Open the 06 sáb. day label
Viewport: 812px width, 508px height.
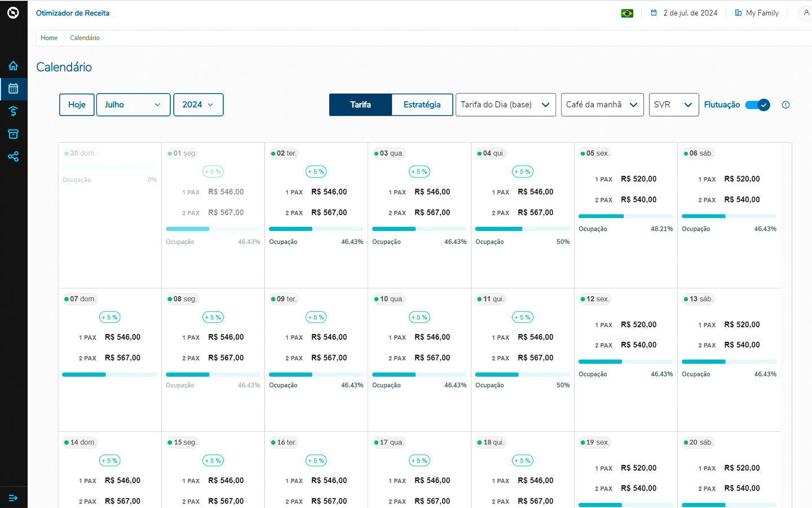click(698, 154)
